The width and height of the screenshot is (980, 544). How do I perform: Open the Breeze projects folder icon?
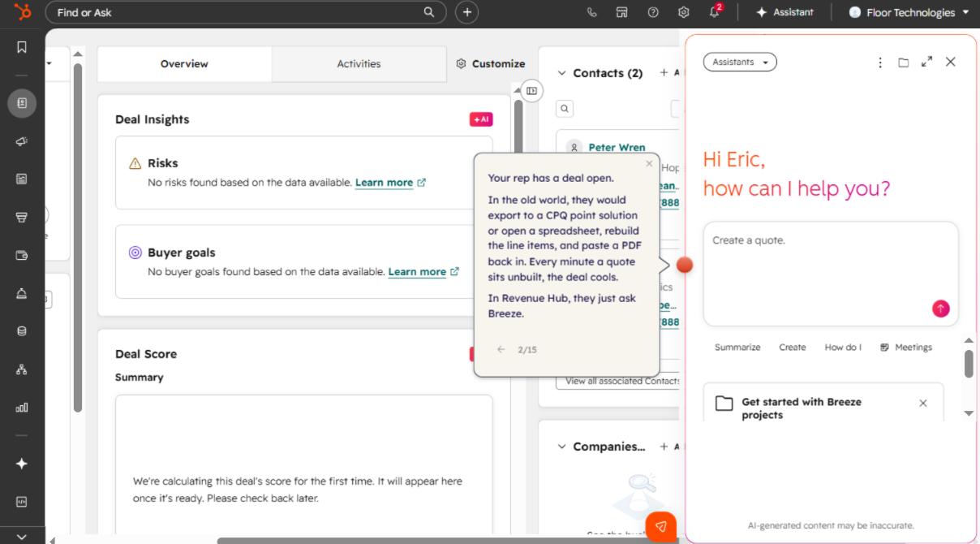(x=903, y=62)
